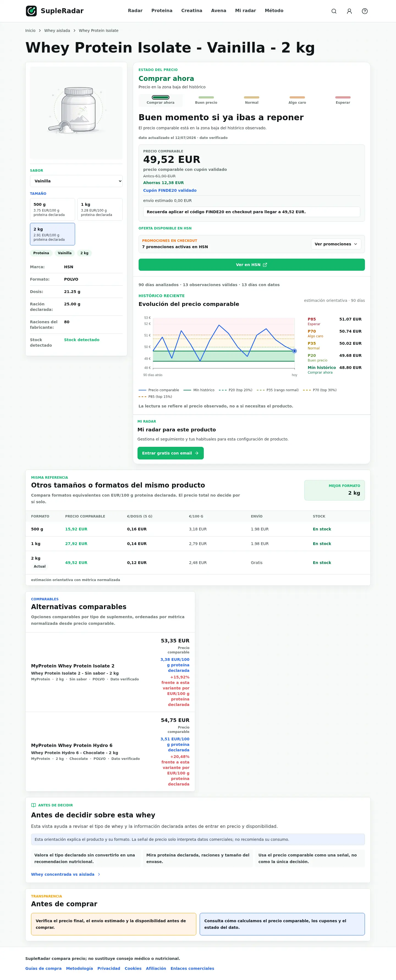Open the Metodología footer link

pyautogui.click(x=79, y=968)
